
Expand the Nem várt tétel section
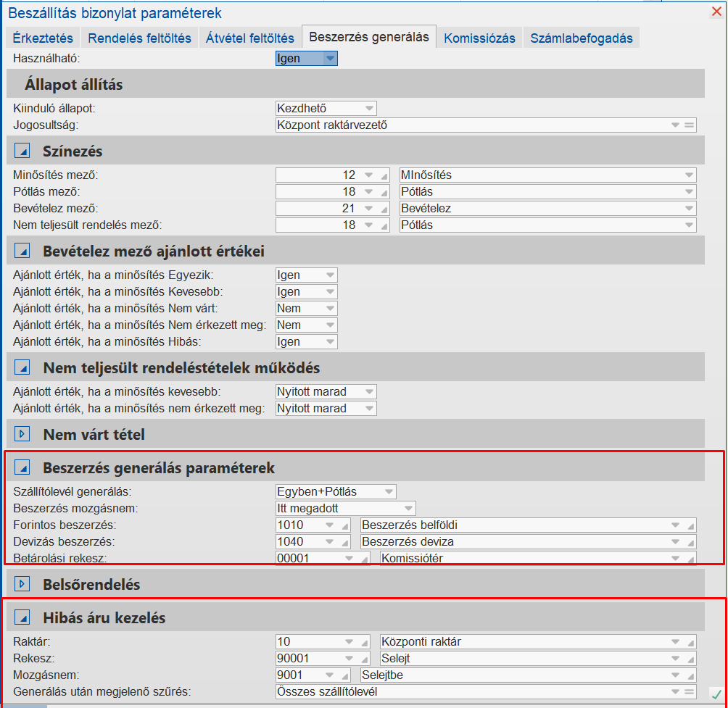[x=22, y=434]
